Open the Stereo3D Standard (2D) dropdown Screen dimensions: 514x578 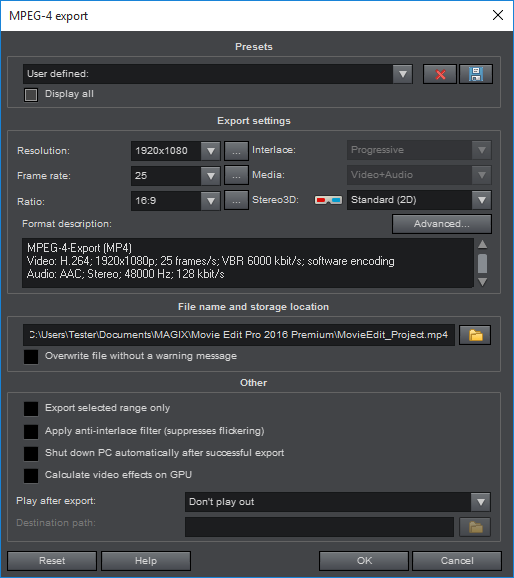pyautogui.click(x=482, y=200)
